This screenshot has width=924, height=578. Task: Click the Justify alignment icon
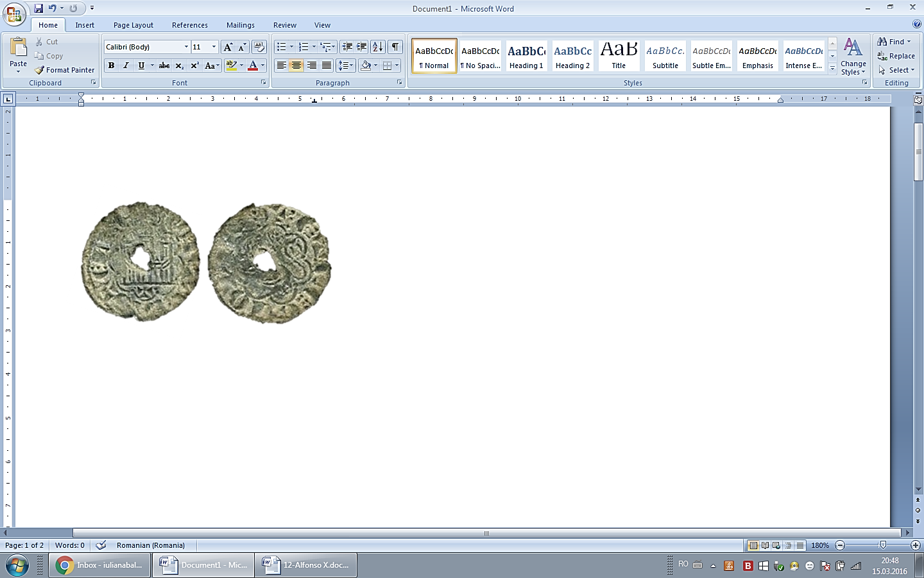(x=327, y=66)
